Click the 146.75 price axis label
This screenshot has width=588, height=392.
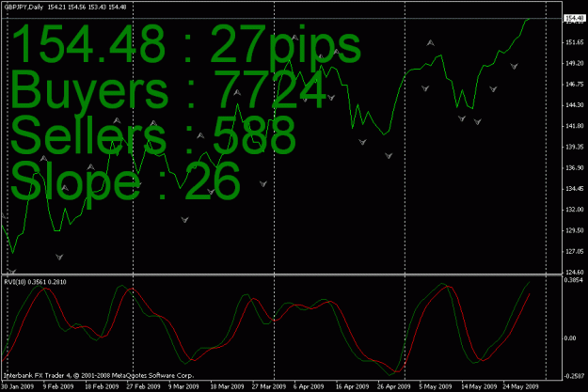pyautogui.click(x=575, y=84)
